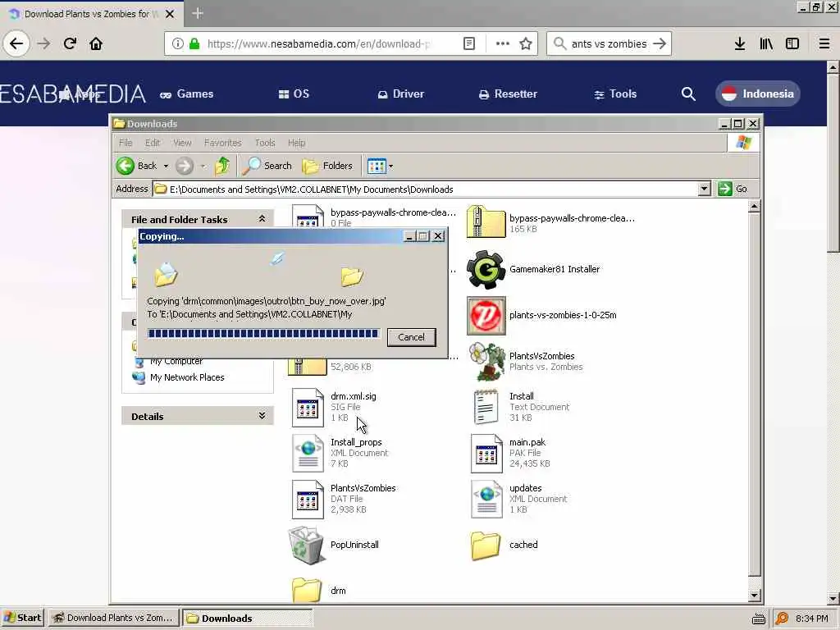Screen dimensions: 840x630
Task: Reload the page in Firefox
Action: (70, 43)
